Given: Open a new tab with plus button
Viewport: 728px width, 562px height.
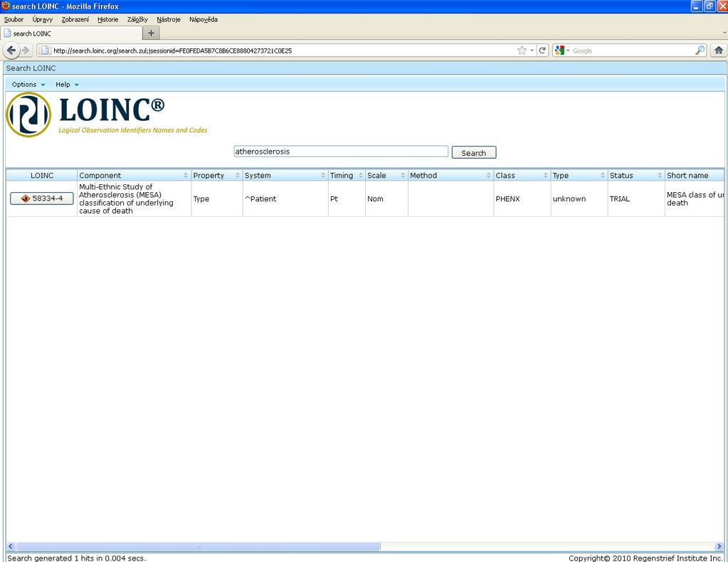Looking at the screenshot, I should [151, 33].
